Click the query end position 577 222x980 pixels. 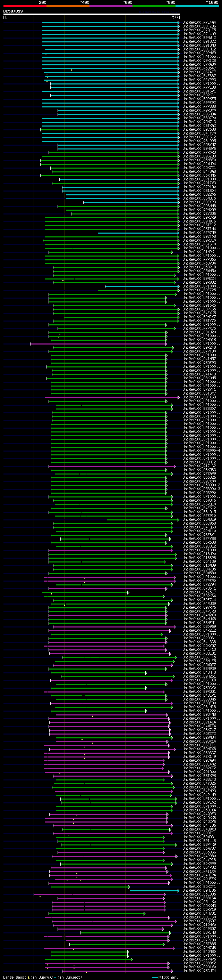coord(175,17)
